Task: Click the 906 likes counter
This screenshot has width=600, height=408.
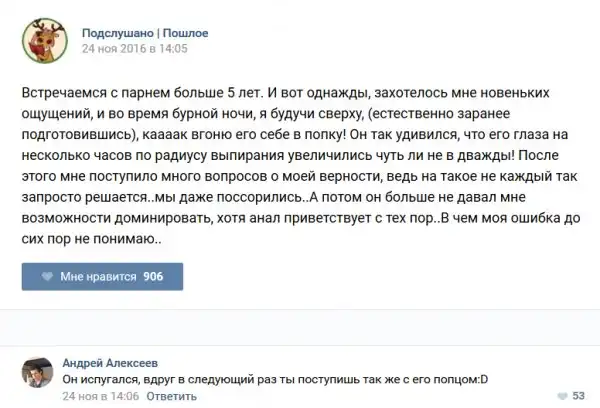Action: pos(153,275)
